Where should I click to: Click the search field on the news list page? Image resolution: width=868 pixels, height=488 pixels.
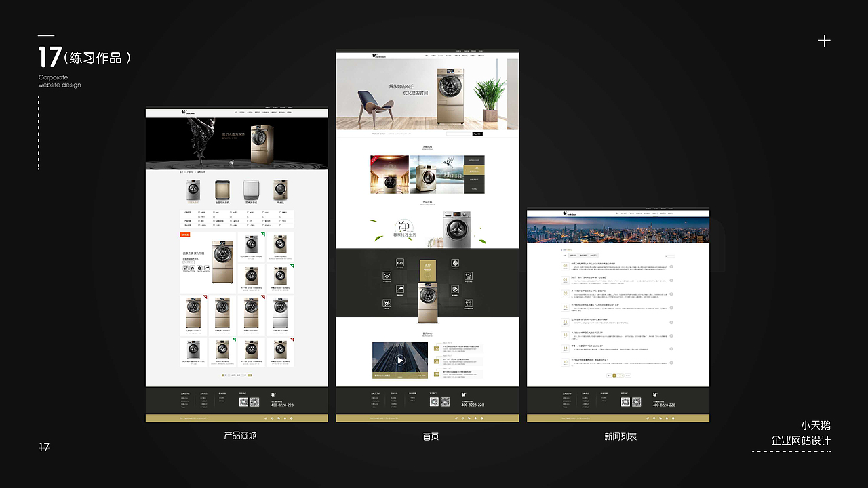coord(671,256)
